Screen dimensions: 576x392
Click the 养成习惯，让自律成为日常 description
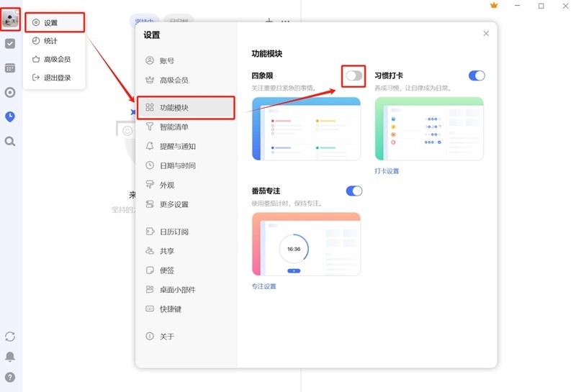point(413,88)
